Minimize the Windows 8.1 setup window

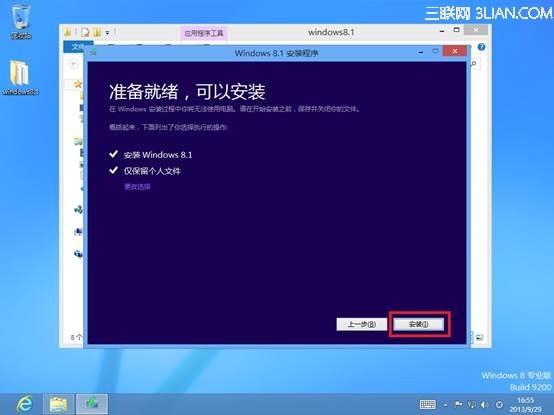[x=420, y=52]
